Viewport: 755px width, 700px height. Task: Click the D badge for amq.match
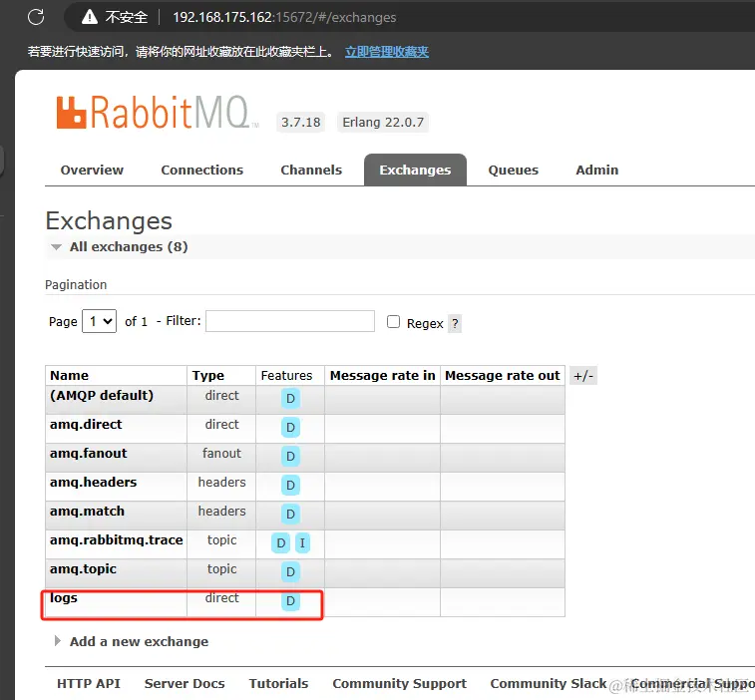(290, 515)
